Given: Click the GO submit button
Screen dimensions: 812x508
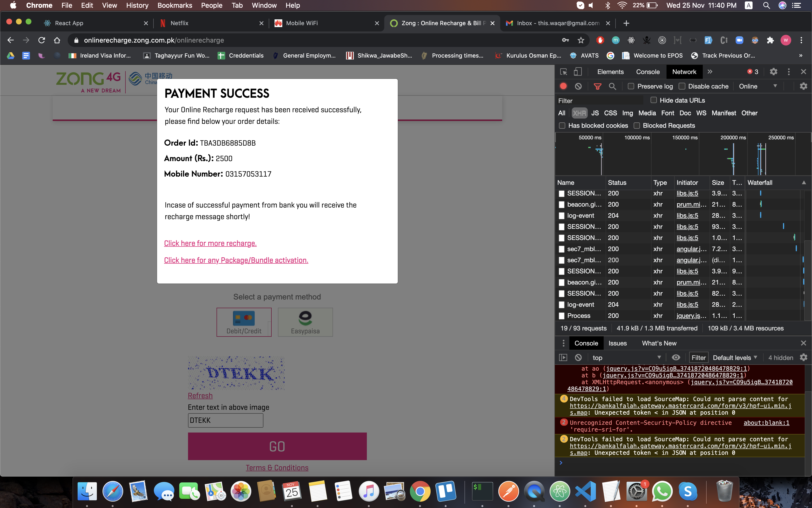Looking at the screenshot, I should (277, 446).
